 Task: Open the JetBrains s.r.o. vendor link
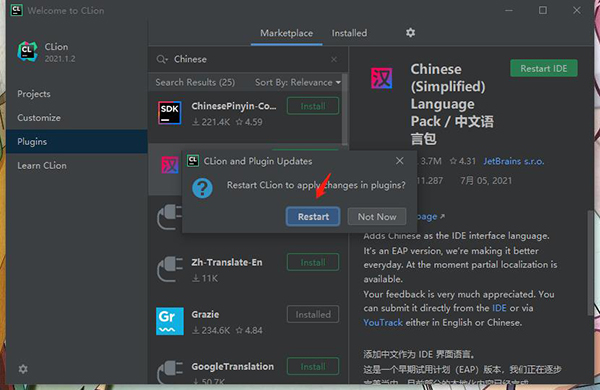click(x=513, y=161)
